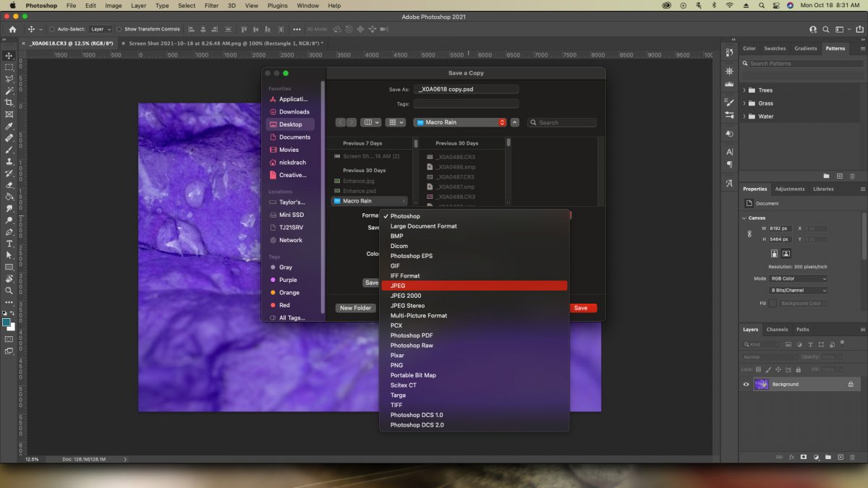Select the Eraser tool
This screenshot has width=868, height=488.
(9, 184)
